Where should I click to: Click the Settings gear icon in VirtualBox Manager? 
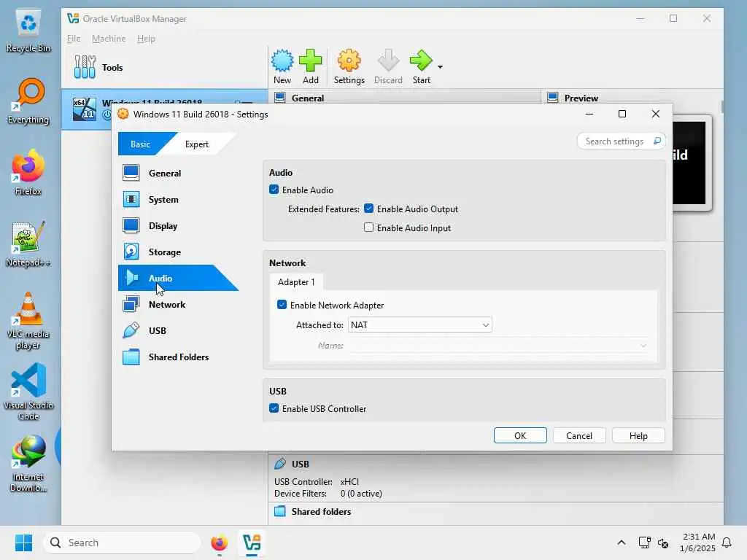click(349, 61)
